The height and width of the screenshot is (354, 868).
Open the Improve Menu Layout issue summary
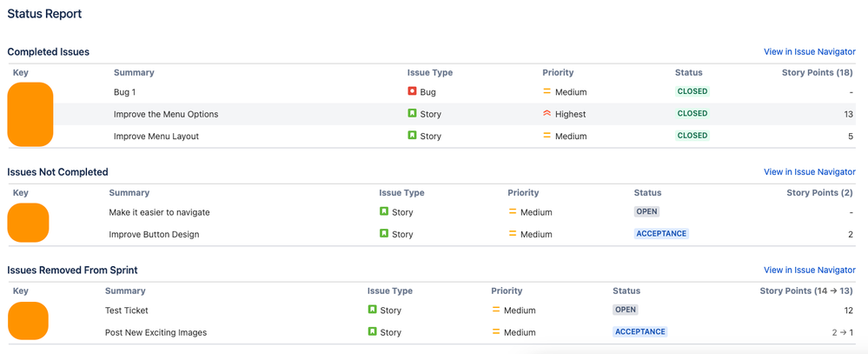(x=156, y=137)
